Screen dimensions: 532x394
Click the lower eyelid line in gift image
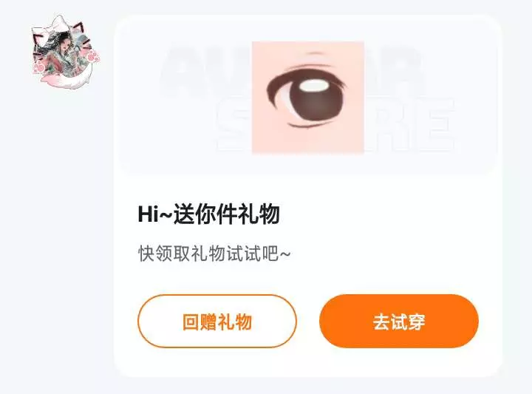click(x=309, y=126)
